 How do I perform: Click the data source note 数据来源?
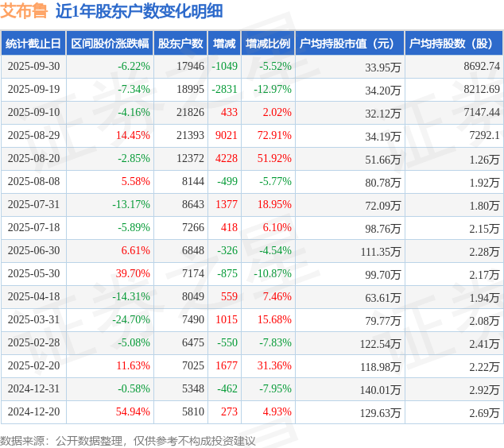(x=128, y=441)
